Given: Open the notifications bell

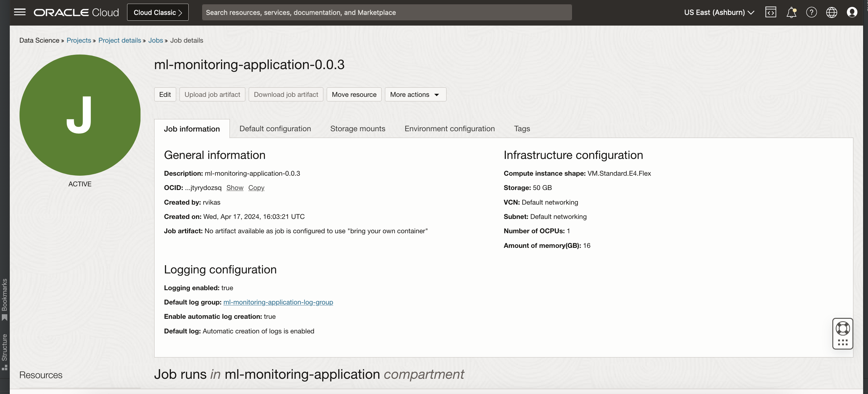Looking at the screenshot, I should point(792,12).
